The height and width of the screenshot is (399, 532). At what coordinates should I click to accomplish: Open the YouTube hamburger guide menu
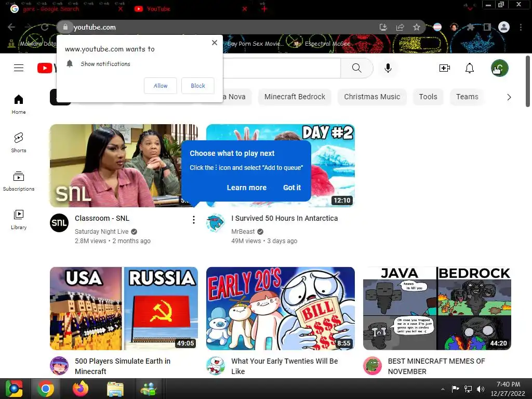19,68
